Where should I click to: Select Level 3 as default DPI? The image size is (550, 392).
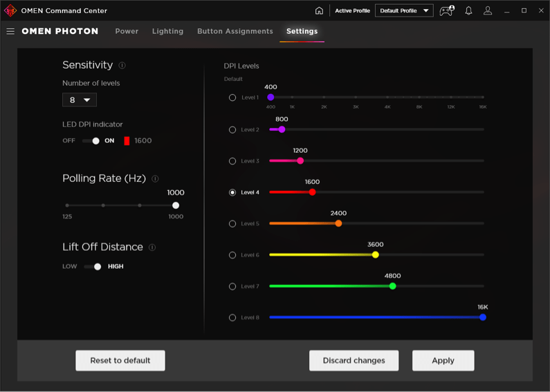232,161
